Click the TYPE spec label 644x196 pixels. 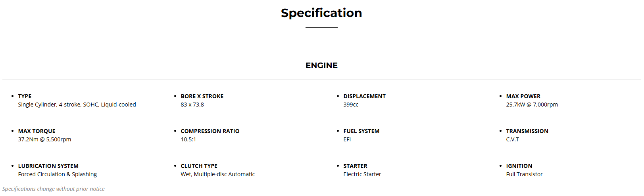pos(25,96)
